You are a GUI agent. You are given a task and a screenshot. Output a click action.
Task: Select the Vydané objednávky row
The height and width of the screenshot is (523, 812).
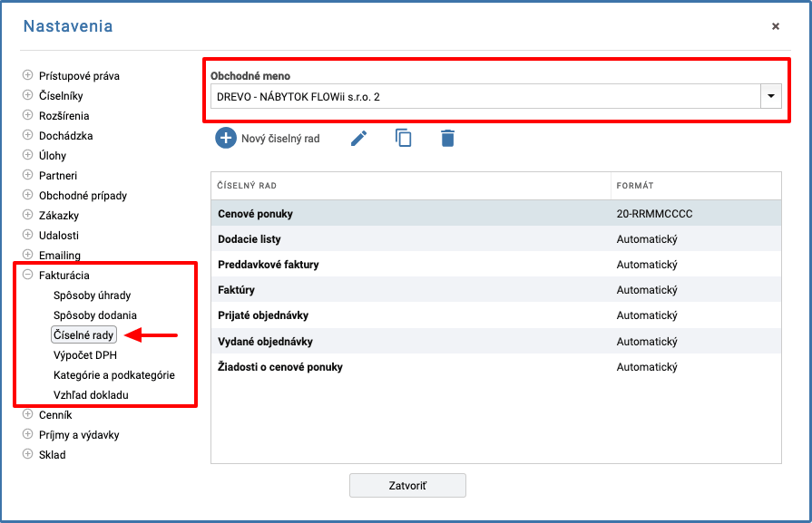point(496,342)
